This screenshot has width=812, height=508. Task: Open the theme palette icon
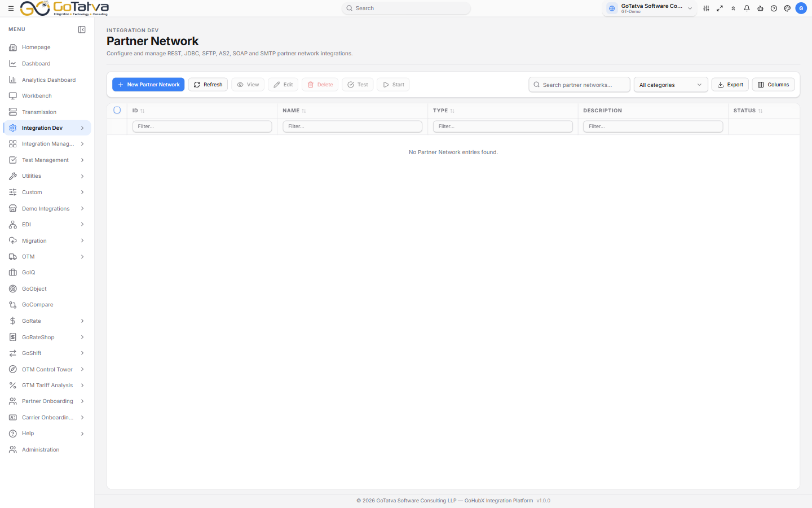coord(787,8)
